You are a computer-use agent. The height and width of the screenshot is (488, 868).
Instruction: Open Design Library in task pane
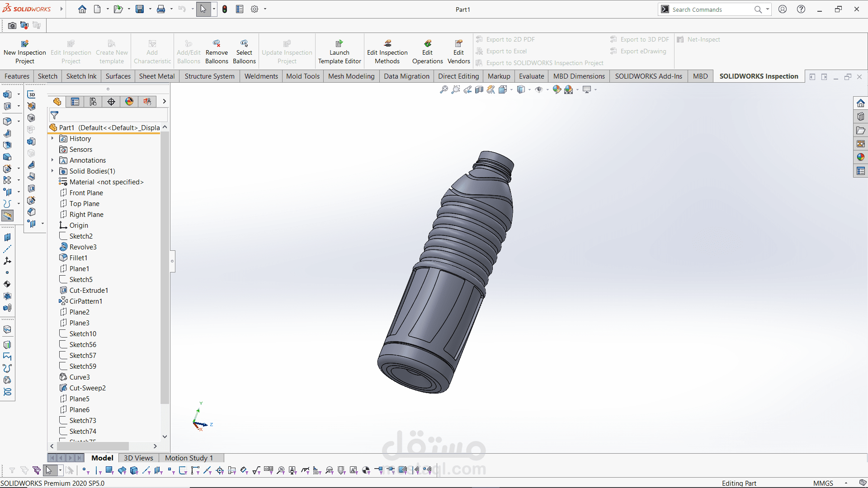coord(861,117)
